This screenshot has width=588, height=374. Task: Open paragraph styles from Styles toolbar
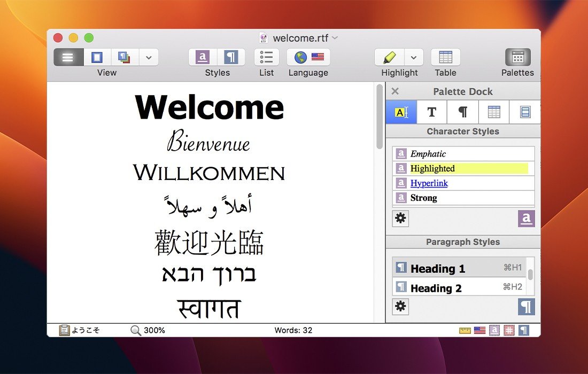point(231,57)
